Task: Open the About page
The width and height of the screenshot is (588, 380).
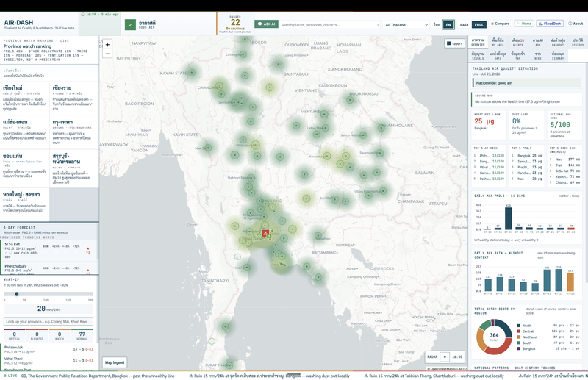Action: coord(576,24)
